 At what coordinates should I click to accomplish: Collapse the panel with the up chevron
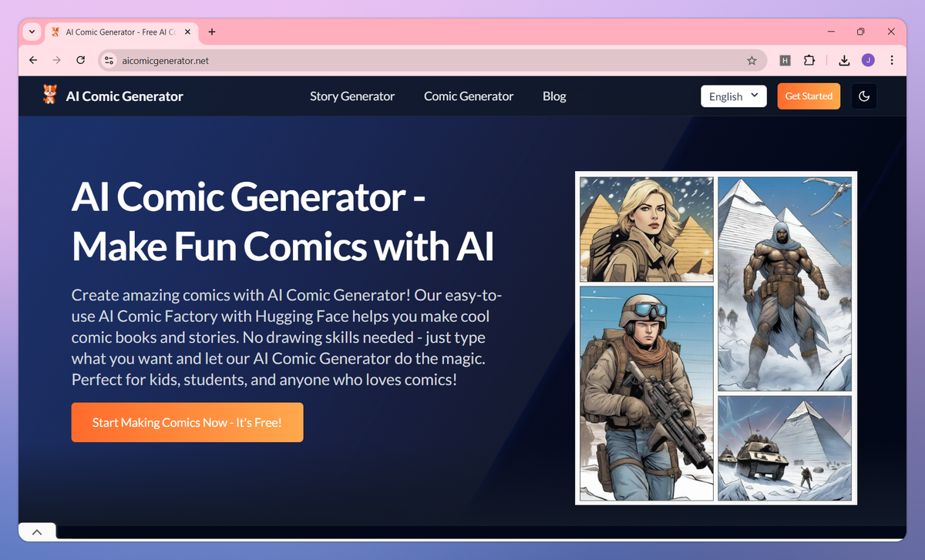click(36, 531)
